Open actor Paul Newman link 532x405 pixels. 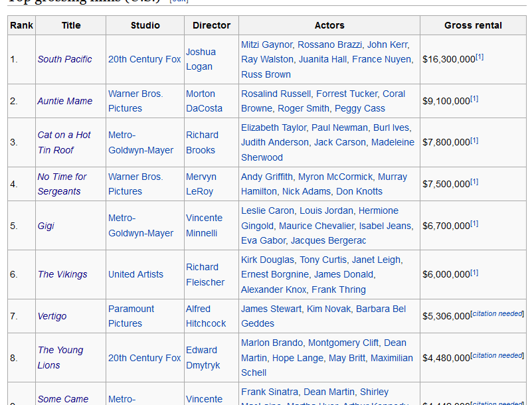[339, 128]
